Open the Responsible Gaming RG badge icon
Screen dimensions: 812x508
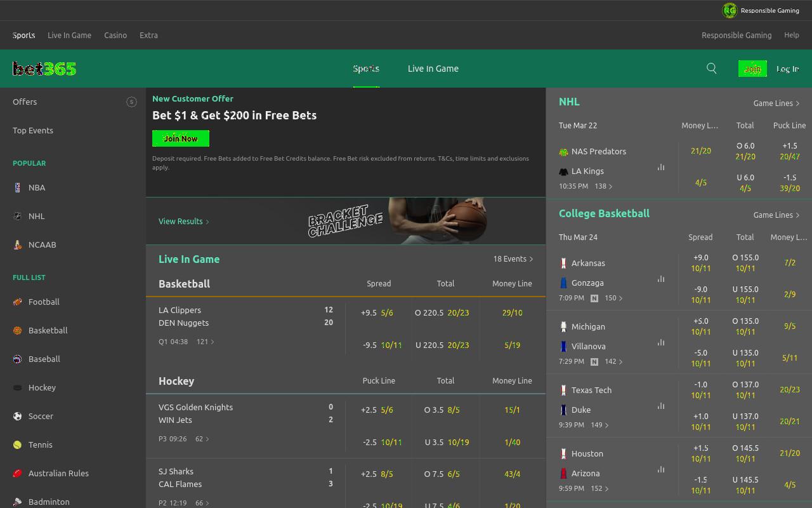(x=730, y=10)
